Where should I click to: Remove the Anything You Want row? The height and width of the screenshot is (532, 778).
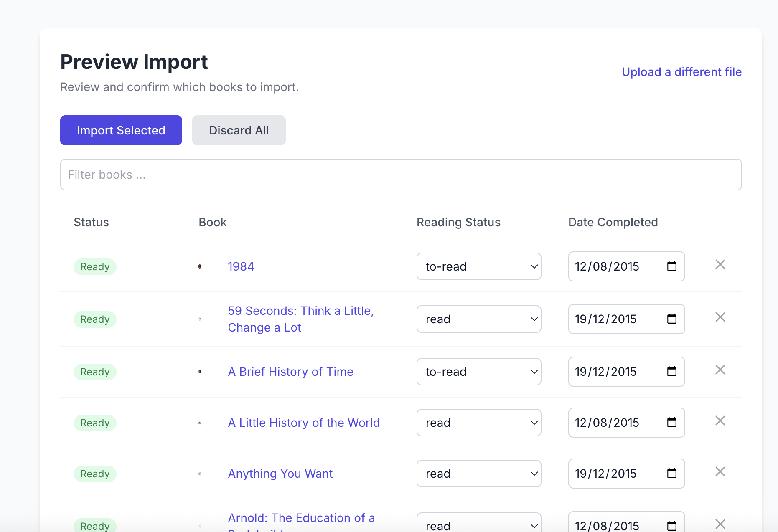point(720,471)
